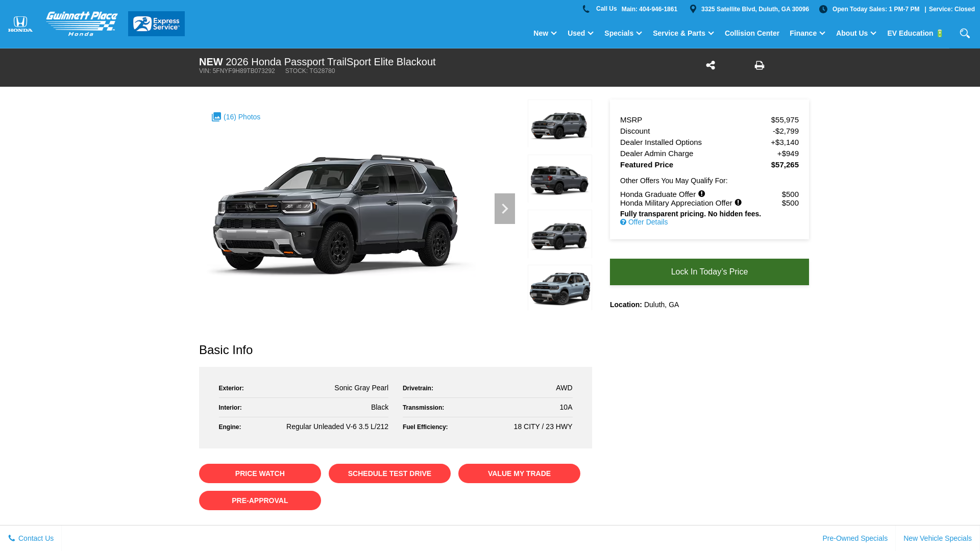Screen dimensions: 980x551
Task: Click the Express Service logo
Action: [x=156, y=24]
